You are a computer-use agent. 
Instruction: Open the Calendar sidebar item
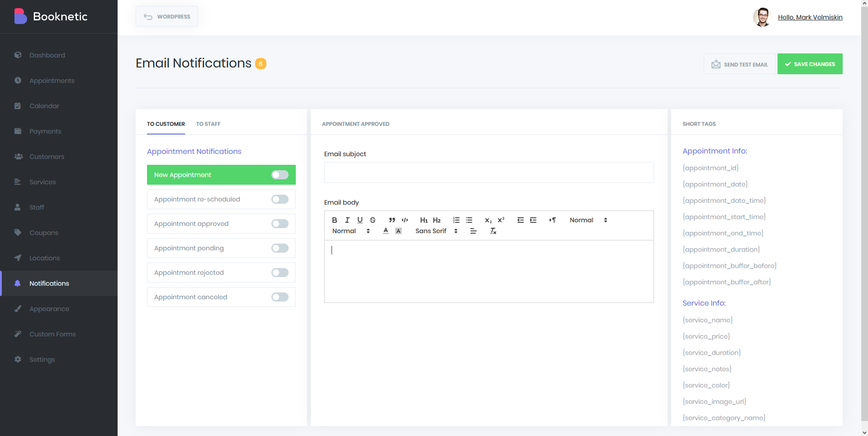click(x=59, y=106)
